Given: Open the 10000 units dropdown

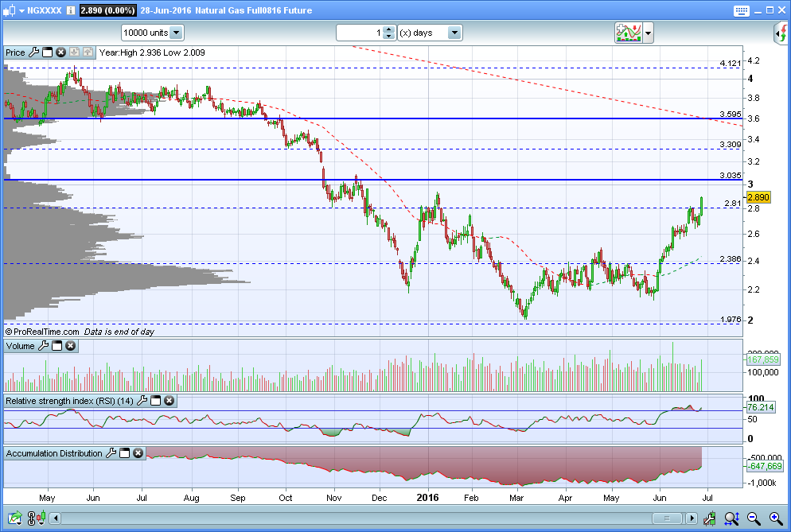Looking at the screenshot, I should [x=176, y=33].
